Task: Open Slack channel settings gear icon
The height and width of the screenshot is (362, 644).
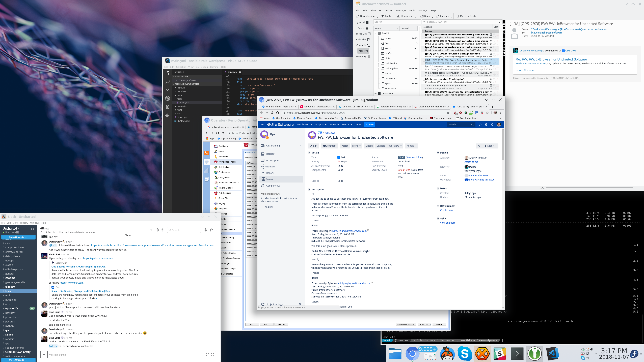Action: (163, 230)
